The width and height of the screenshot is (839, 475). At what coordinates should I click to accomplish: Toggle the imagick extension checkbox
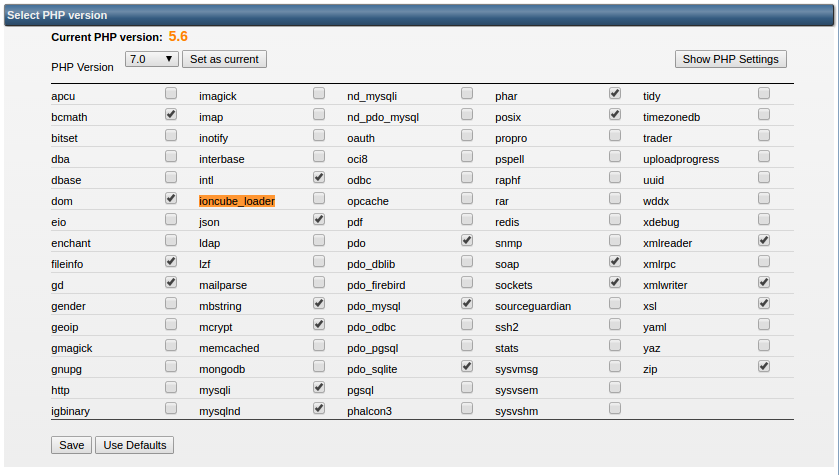click(x=319, y=94)
